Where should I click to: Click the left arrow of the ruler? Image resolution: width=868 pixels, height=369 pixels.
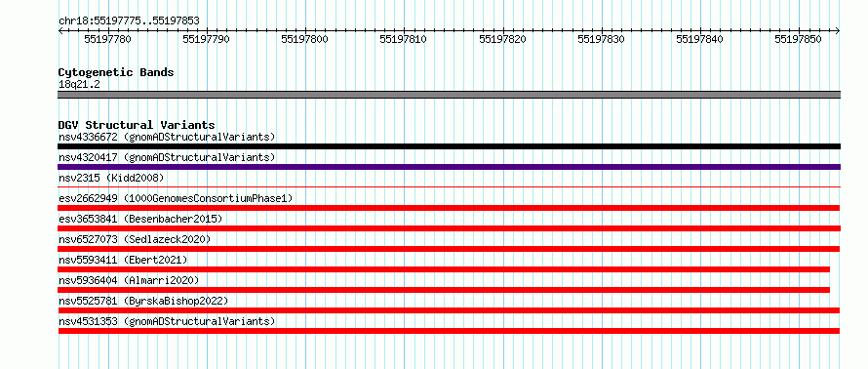(x=60, y=30)
